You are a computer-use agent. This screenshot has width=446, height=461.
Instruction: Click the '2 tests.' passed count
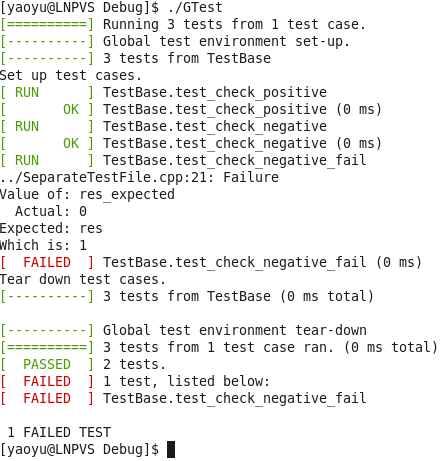(x=134, y=364)
